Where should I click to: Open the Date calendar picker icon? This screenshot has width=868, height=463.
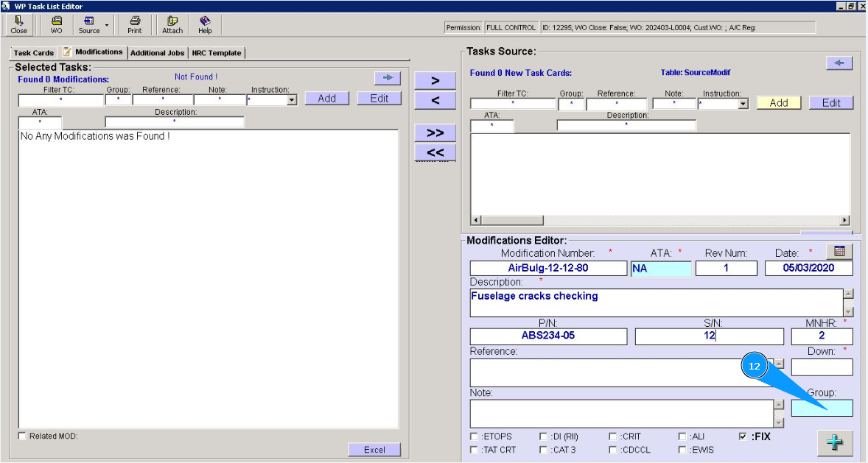(839, 252)
